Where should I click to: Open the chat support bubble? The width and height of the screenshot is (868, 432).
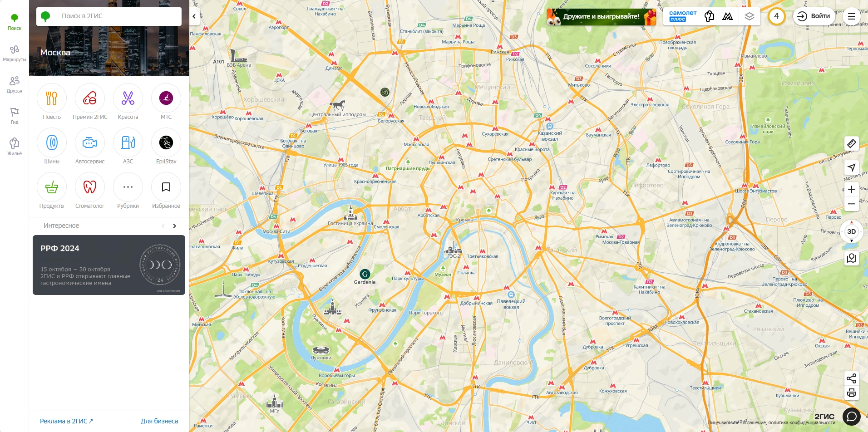tap(852, 416)
